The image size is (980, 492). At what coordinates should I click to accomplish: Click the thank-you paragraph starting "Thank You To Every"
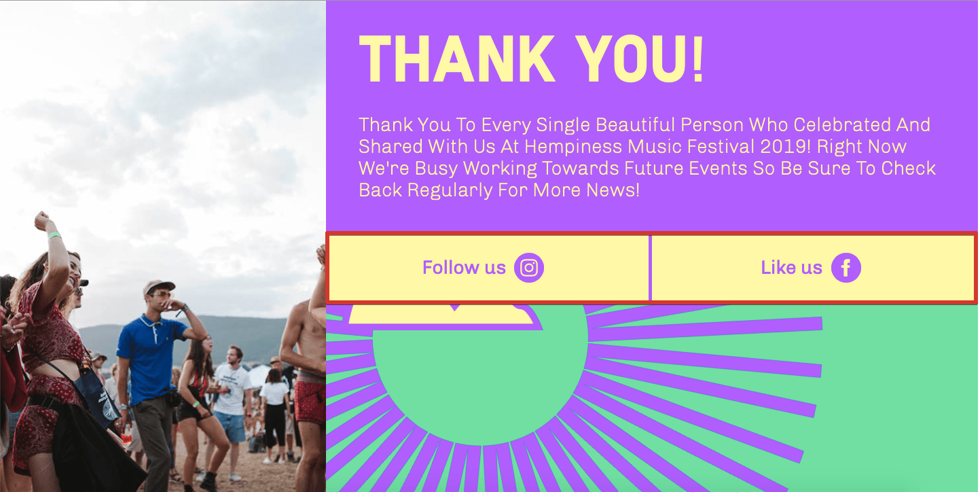pyautogui.click(x=647, y=157)
